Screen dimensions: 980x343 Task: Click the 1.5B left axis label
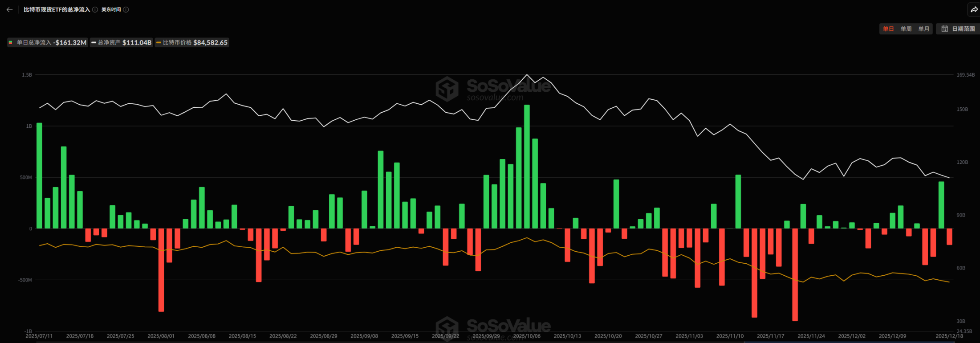(27, 75)
